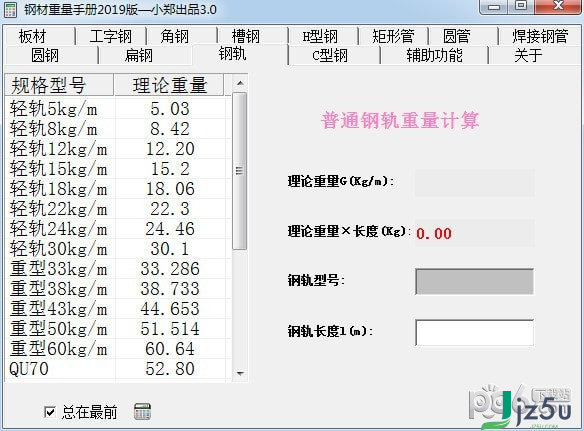584x431 pixels.
Task: Open the 工字钢 tab
Action: (x=111, y=36)
